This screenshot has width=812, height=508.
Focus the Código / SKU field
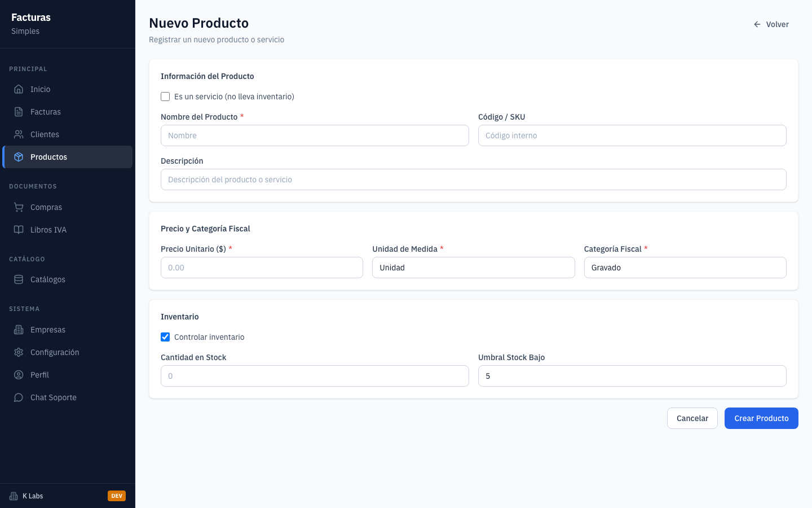tap(632, 135)
